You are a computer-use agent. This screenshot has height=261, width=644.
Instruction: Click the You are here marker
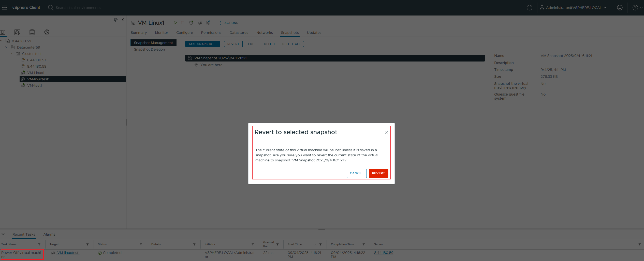209,65
